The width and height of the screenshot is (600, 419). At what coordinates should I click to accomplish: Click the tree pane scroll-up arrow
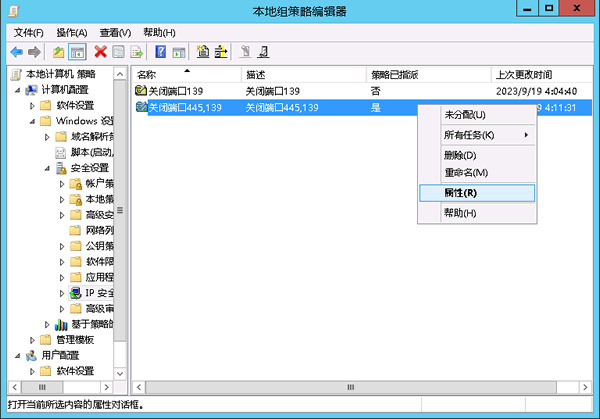tap(120, 74)
